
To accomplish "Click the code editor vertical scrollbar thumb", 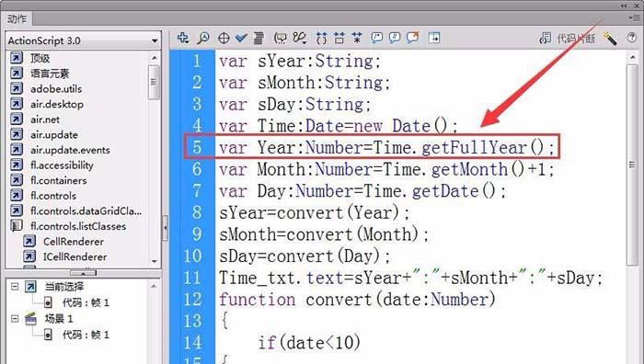I will pos(632,165).
